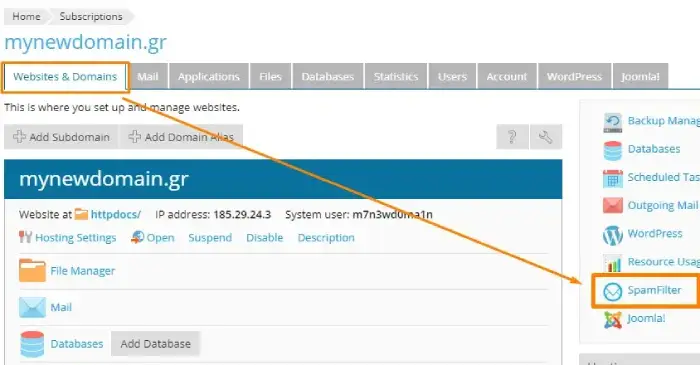Open the Outgoing Mail text link
The width and height of the screenshot is (700, 365).
[662, 205]
